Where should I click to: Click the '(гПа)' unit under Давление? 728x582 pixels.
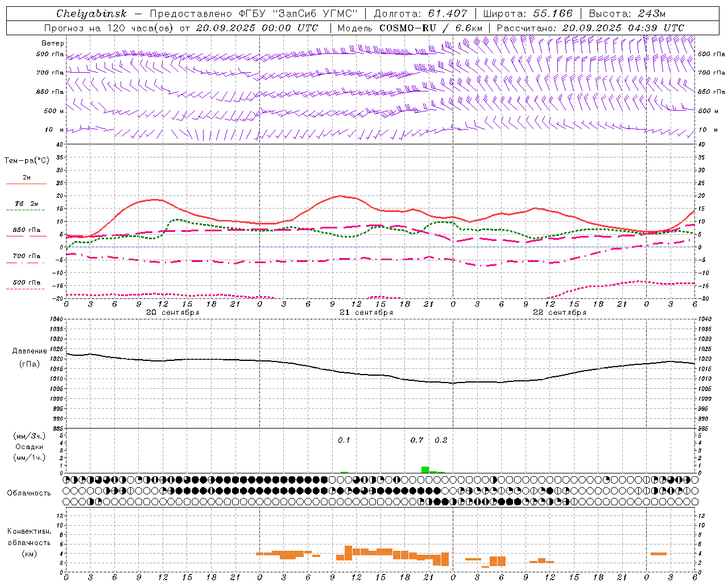tap(30, 364)
